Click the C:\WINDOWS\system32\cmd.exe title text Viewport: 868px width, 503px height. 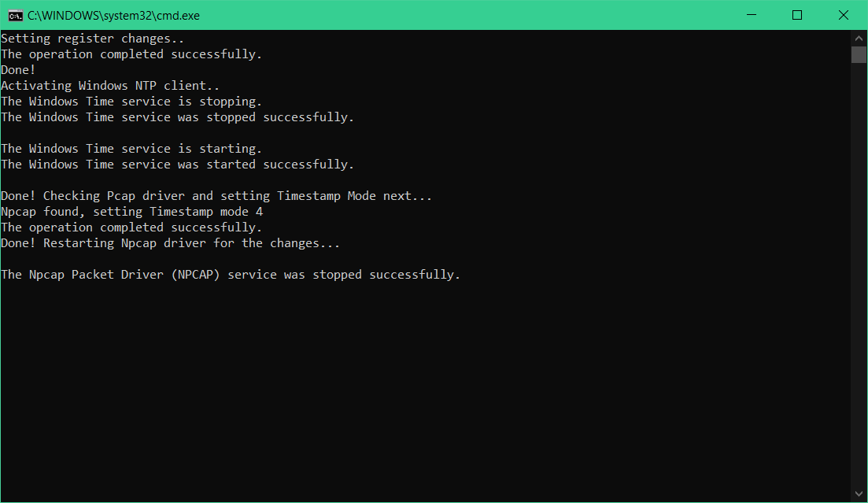[x=113, y=16]
